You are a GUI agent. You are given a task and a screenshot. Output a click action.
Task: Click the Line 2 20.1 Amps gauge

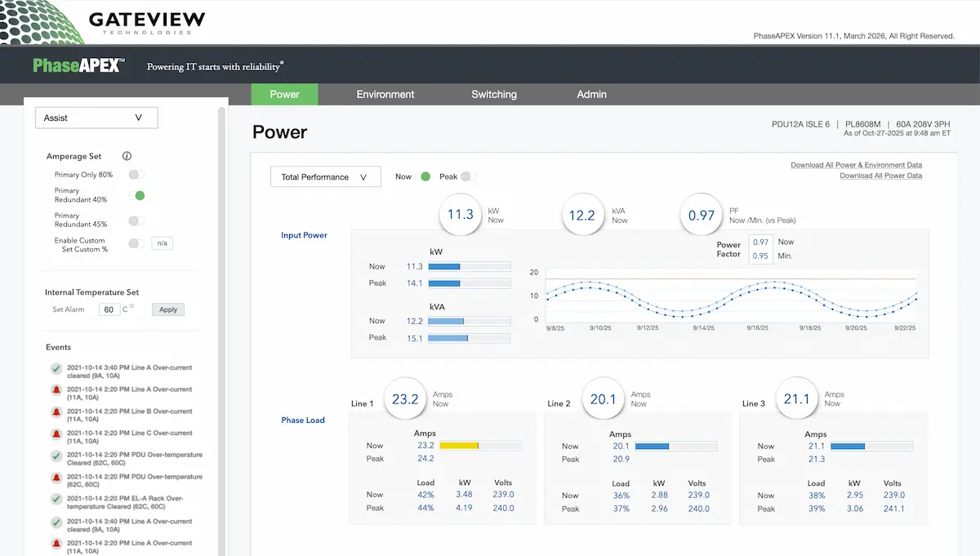coord(604,399)
